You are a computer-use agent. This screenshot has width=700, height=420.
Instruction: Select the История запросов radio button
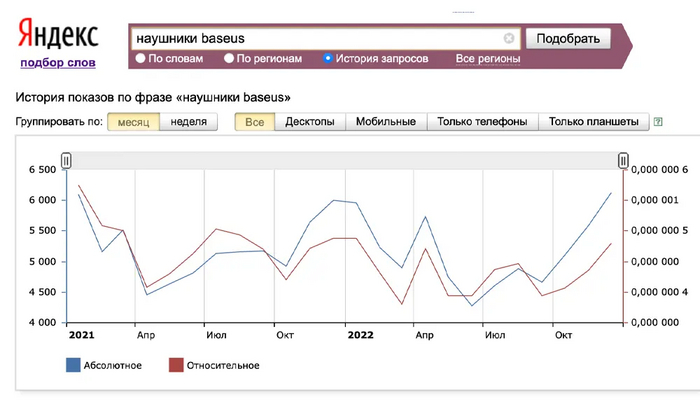[328, 59]
